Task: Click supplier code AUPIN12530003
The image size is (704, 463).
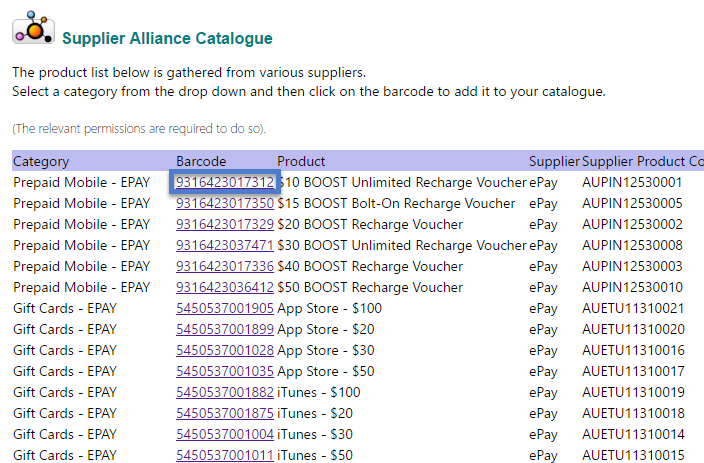Action: 632,266
